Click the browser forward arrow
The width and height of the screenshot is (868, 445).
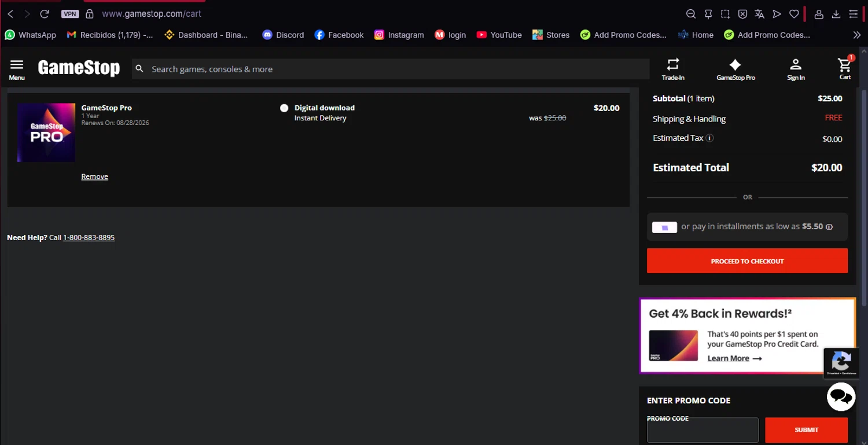[27, 14]
